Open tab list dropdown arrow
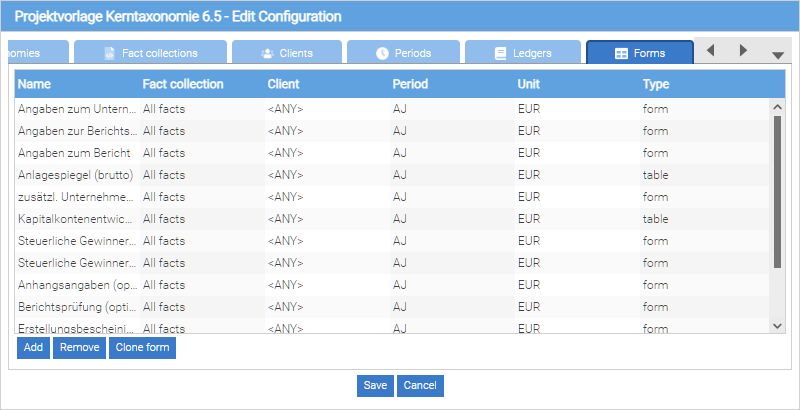 pos(778,55)
